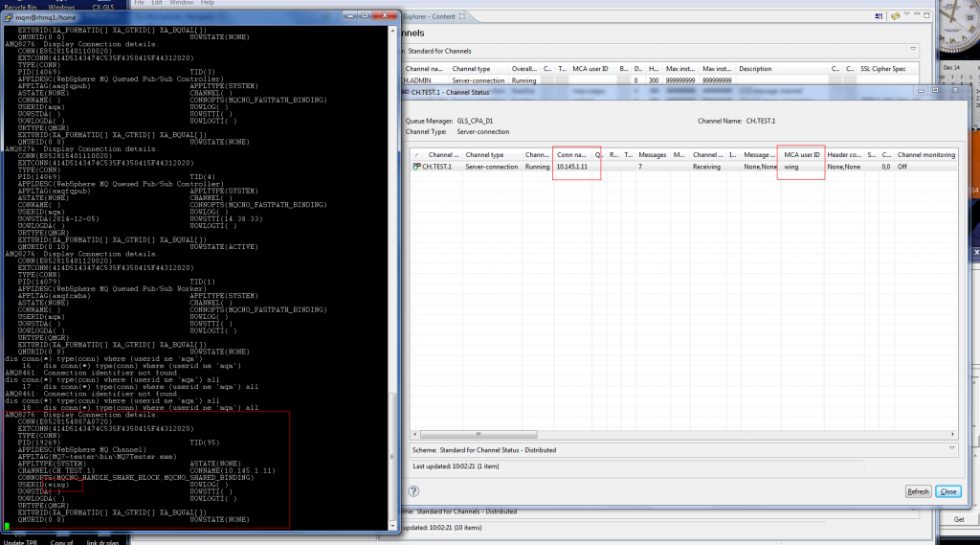Click the 'updated: 10:02:21 (10 items)' status text

pos(442,528)
